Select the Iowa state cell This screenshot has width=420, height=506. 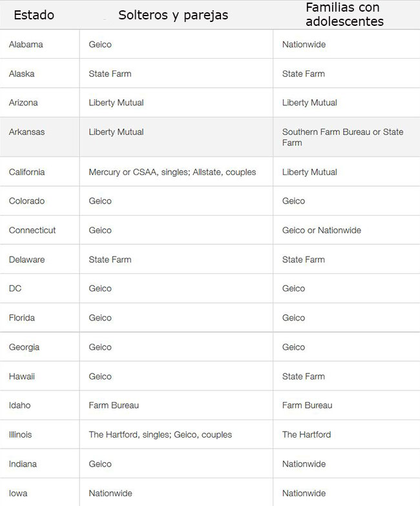point(18,494)
